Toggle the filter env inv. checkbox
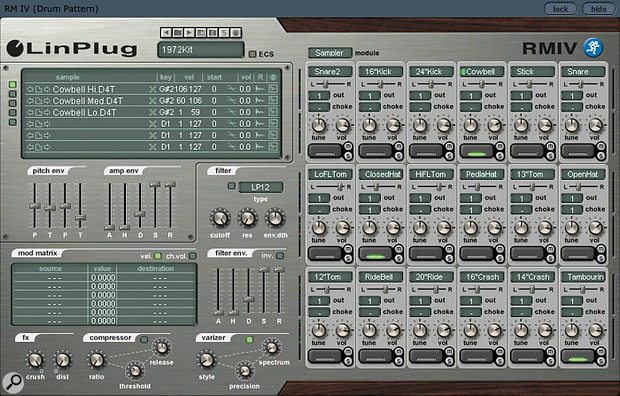Screen dimensions: 620x396 pyautogui.click(x=280, y=256)
